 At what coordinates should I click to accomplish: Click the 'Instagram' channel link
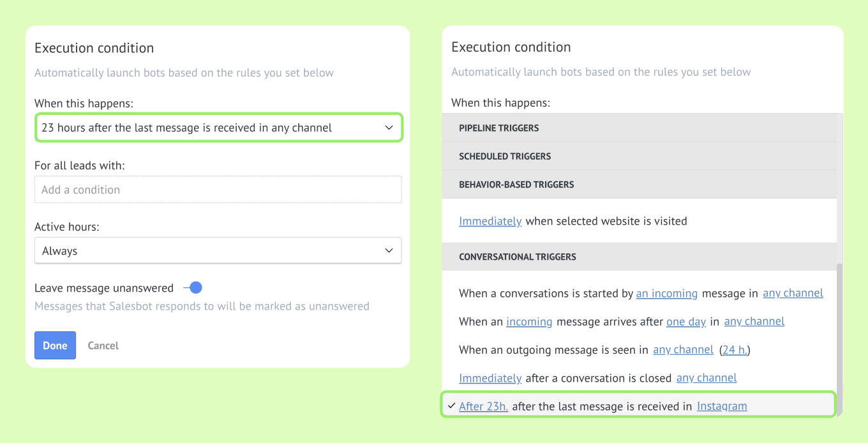coord(722,406)
